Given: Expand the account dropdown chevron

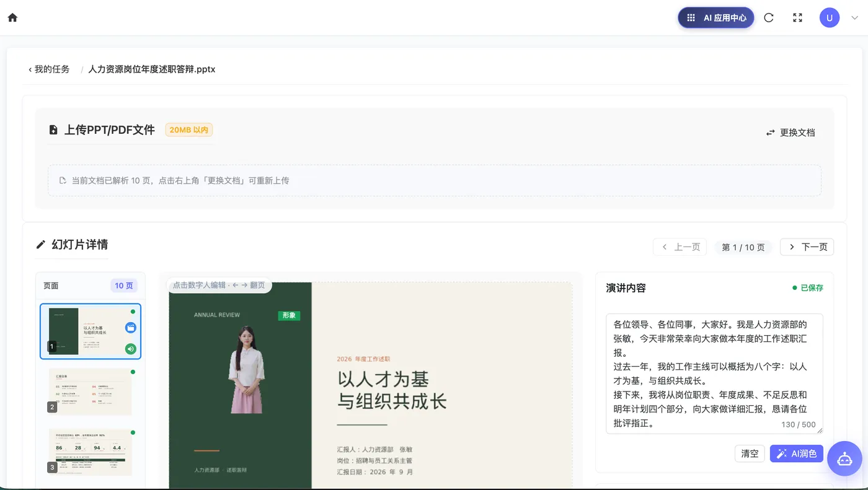Looking at the screenshot, I should (x=854, y=18).
